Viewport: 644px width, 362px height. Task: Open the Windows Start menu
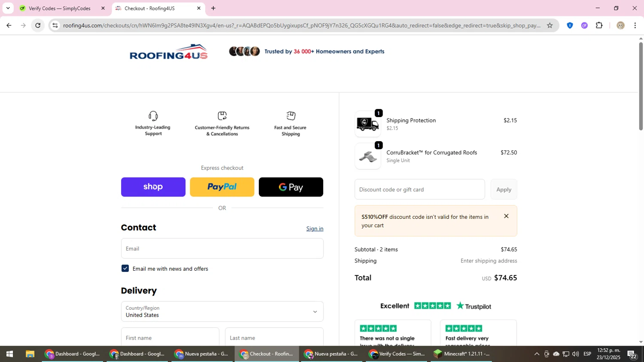[x=9, y=354]
